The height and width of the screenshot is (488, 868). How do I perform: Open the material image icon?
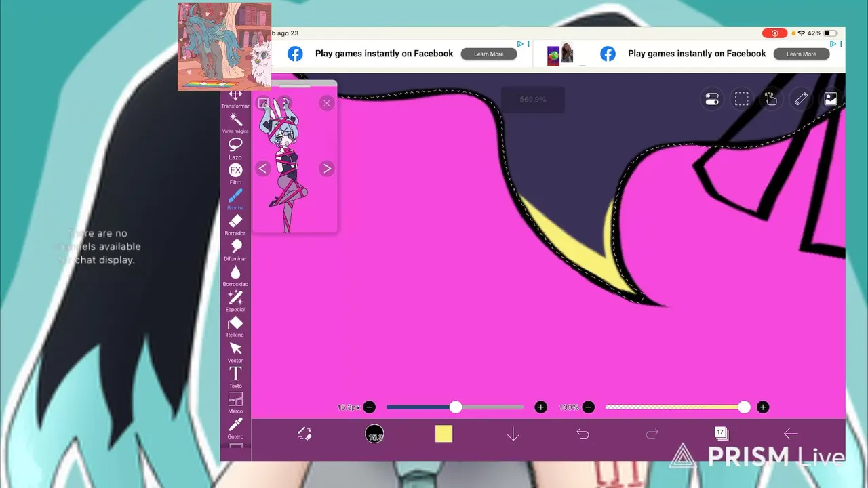point(830,99)
